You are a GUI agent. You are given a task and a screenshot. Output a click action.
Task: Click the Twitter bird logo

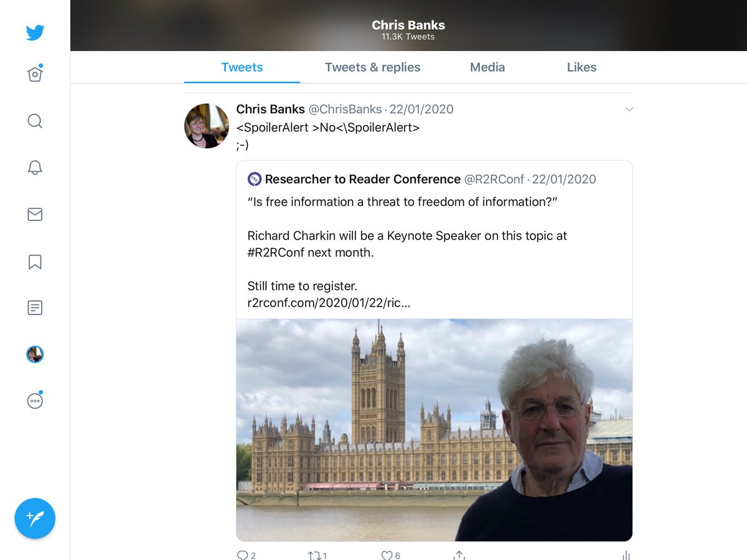[x=35, y=32]
